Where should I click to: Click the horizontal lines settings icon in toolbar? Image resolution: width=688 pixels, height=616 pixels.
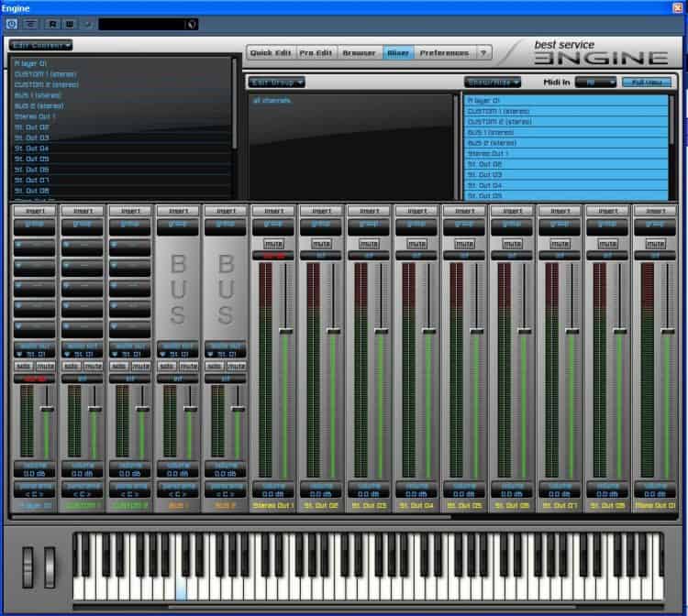[30, 24]
